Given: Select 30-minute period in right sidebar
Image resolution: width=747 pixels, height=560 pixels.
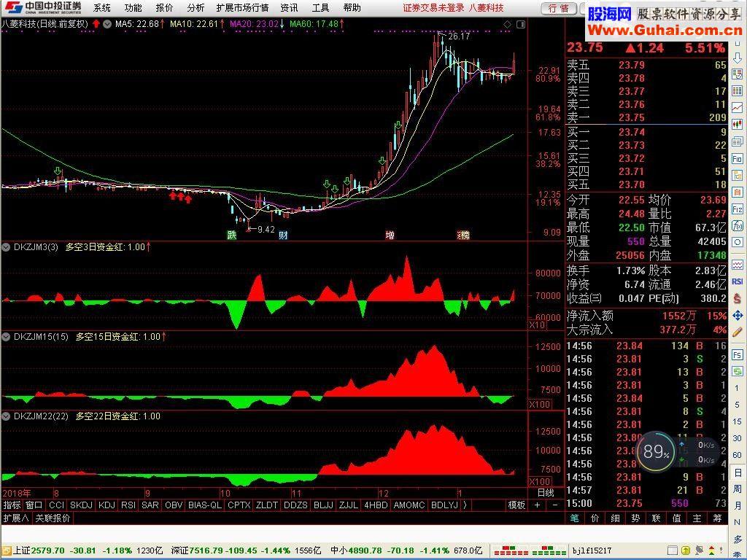Looking at the screenshot, I should pyautogui.click(x=738, y=437).
